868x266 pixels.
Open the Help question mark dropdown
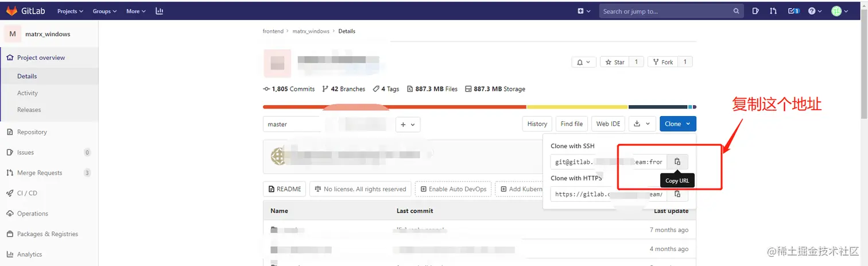(x=815, y=11)
